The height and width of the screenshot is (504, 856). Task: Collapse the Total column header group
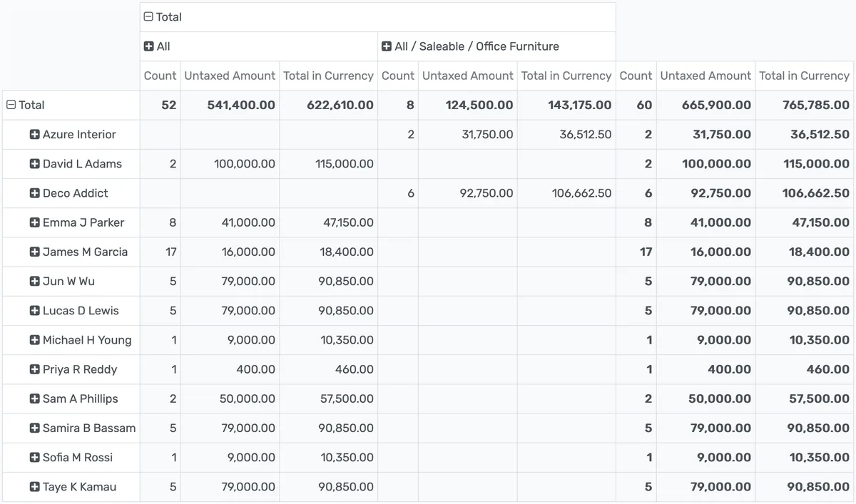point(148,16)
